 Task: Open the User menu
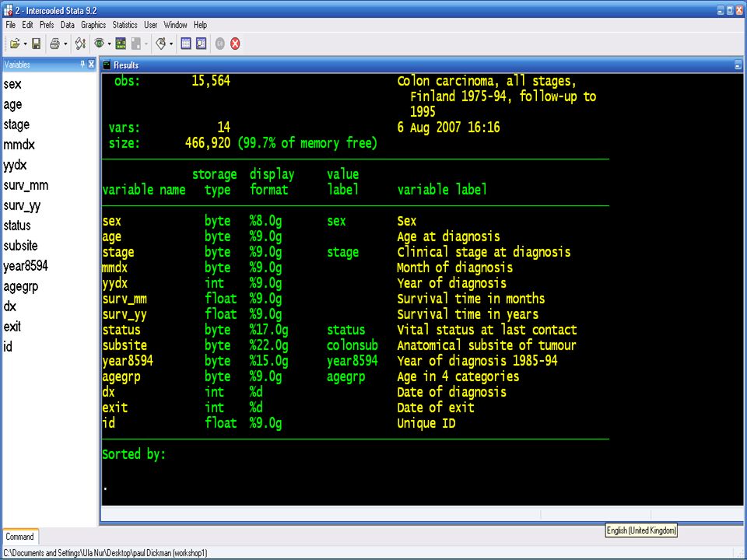[x=150, y=25]
